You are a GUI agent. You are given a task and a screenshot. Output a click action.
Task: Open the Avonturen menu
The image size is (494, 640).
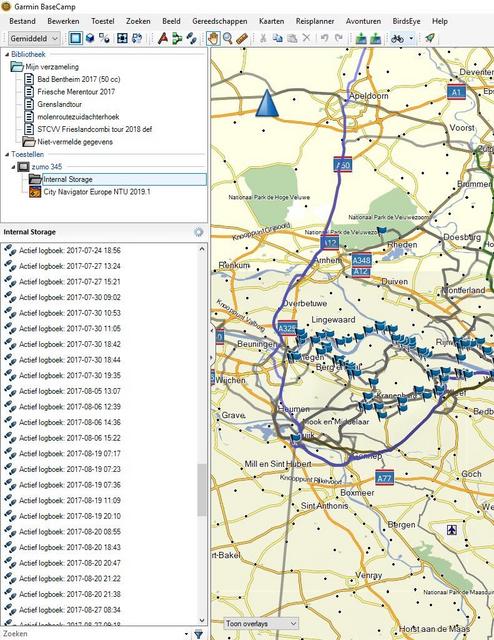[363, 21]
